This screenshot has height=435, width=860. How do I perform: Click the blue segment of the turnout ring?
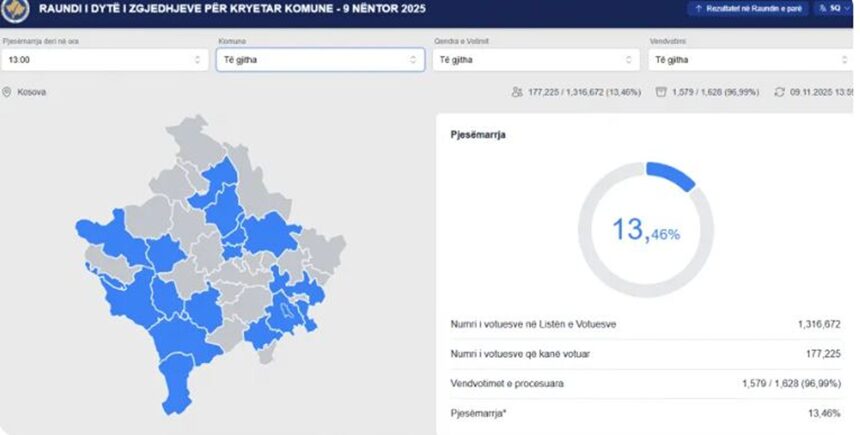click(672, 174)
